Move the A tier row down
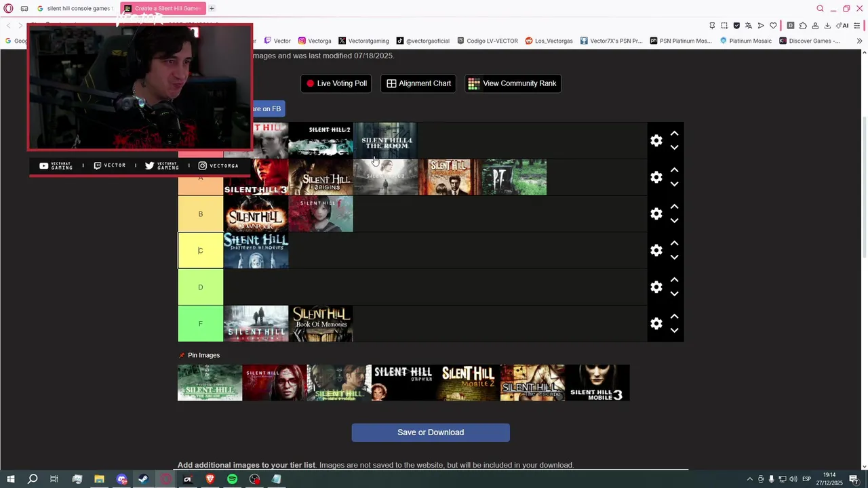The height and width of the screenshot is (488, 868). pyautogui.click(x=674, y=184)
